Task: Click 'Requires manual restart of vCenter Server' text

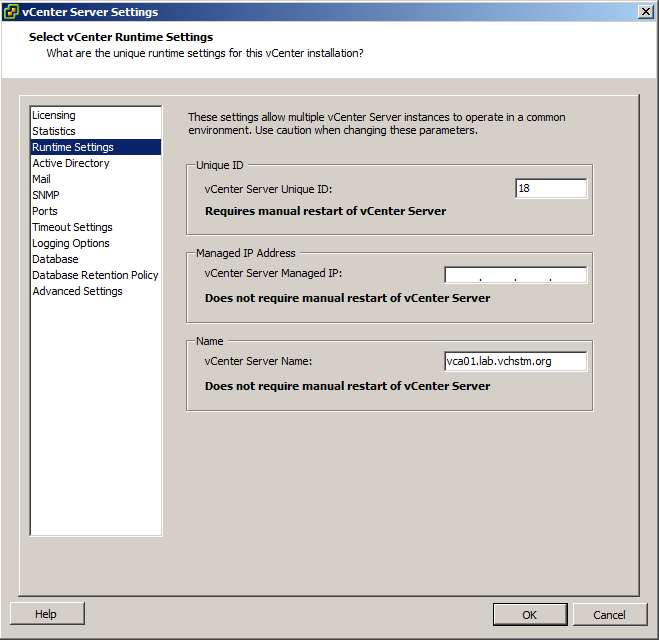Action: [x=325, y=211]
